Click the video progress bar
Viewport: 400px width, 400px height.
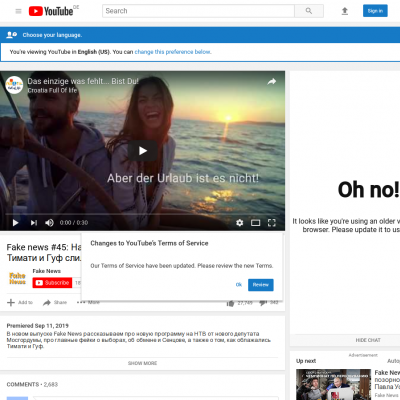coord(142,214)
